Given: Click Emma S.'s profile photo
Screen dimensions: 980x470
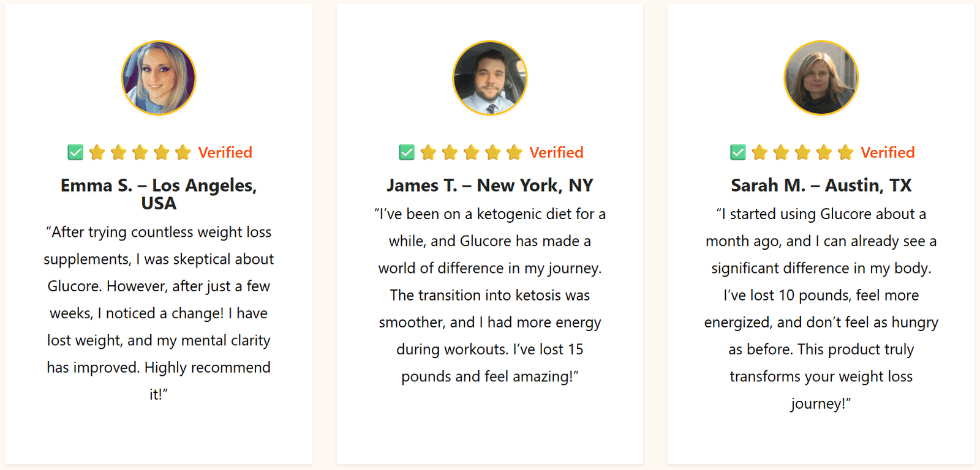Looking at the screenshot, I should coord(159,78).
